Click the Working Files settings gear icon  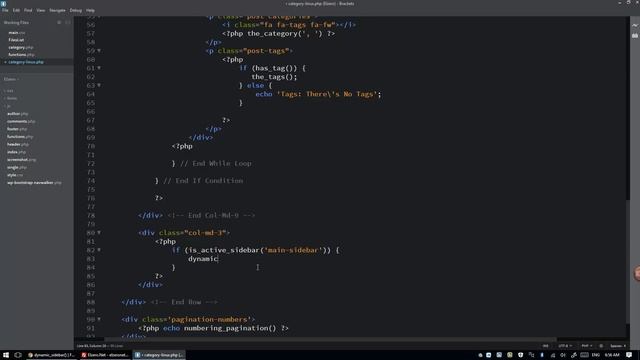coord(59,22)
